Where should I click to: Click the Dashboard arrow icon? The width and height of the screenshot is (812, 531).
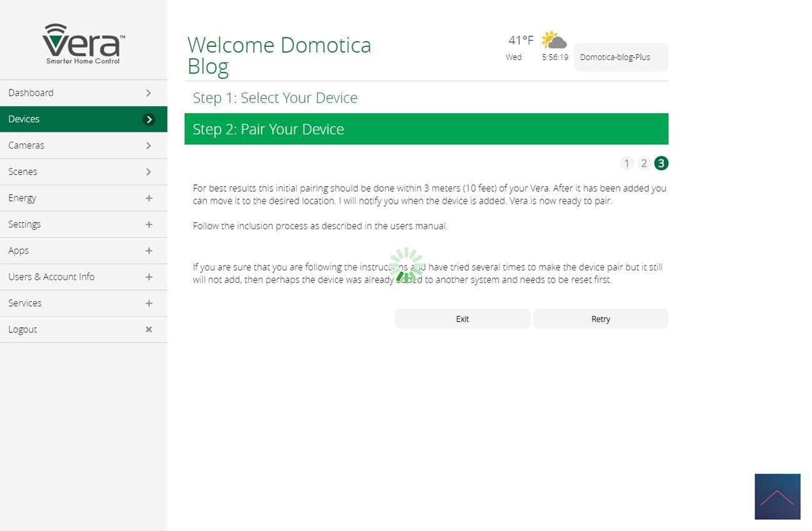149,93
